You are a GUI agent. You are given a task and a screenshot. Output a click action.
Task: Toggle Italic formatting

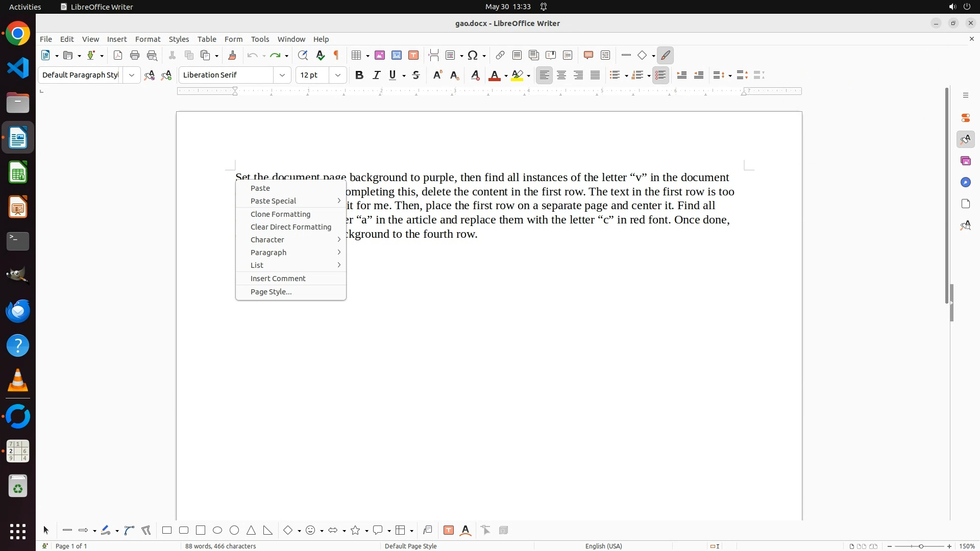pyautogui.click(x=376, y=76)
